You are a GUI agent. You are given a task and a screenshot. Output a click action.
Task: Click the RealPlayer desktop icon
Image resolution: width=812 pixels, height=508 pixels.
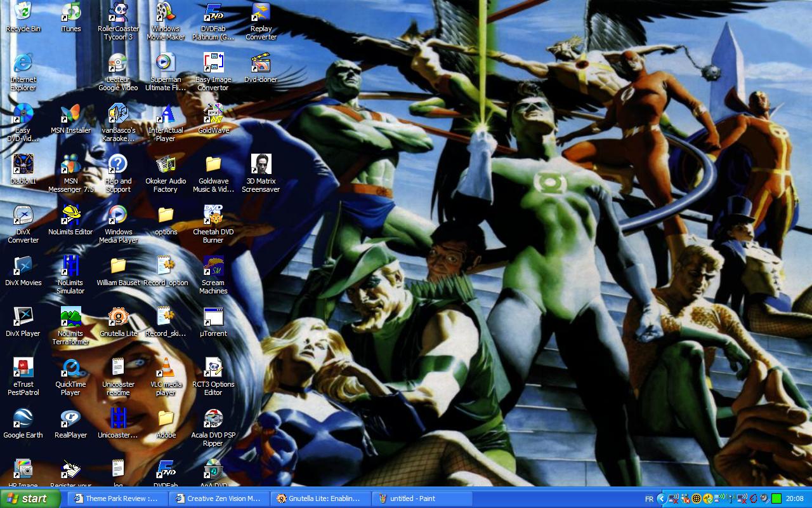pos(70,424)
